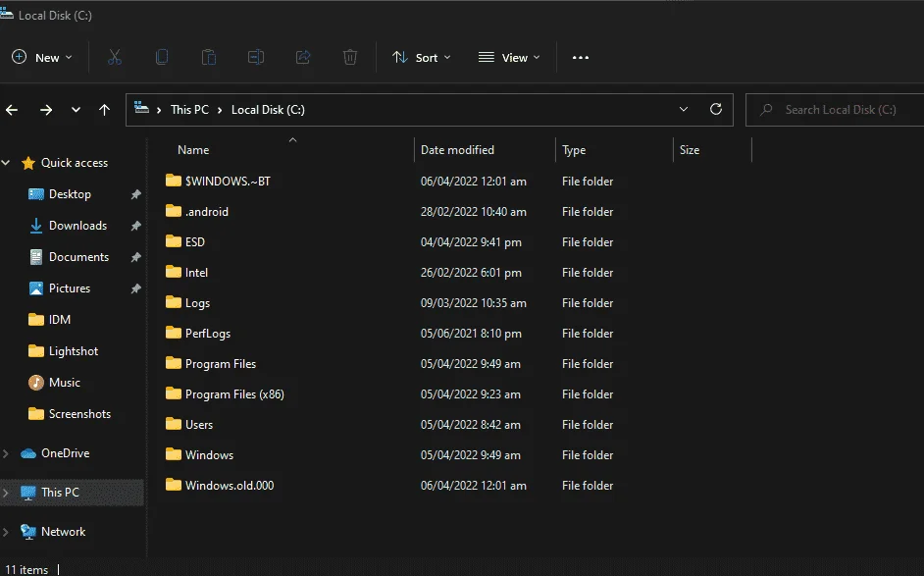The width and height of the screenshot is (924, 576).
Task: Open recent locations chevron
Action: [x=76, y=110]
